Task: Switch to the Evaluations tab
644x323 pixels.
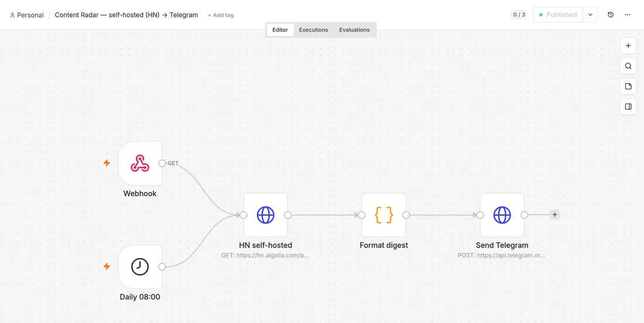Action: coord(354,30)
